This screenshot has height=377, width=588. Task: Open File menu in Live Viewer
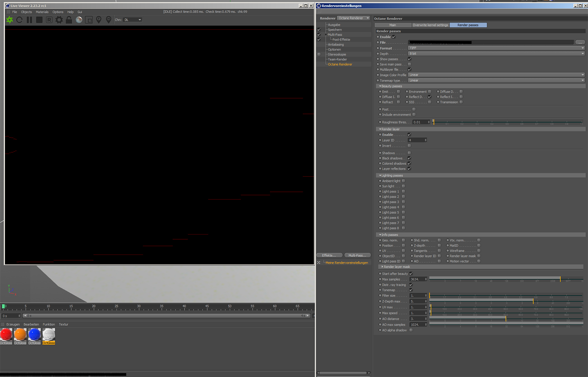(x=15, y=12)
